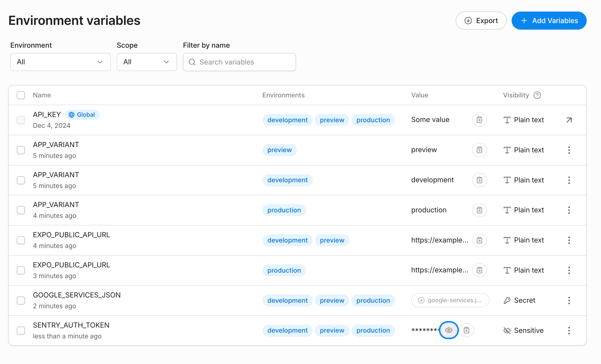Image resolution: width=601 pixels, height=364 pixels.
Task: Open the options menu for preview APP_VARIANT
Action: [x=569, y=150]
